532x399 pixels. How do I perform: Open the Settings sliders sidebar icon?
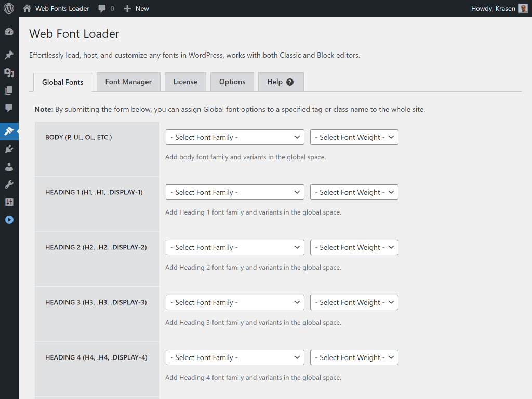pyautogui.click(x=9, y=202)
